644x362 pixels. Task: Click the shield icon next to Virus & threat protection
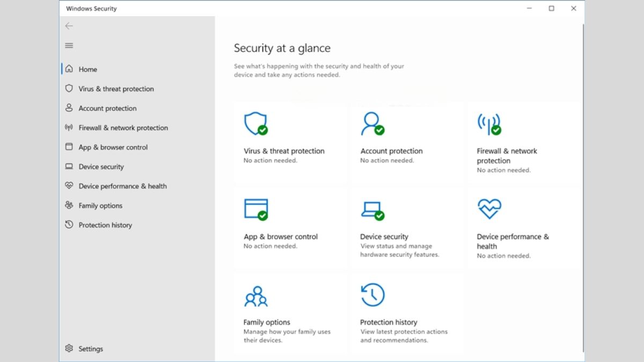(69, 88)
